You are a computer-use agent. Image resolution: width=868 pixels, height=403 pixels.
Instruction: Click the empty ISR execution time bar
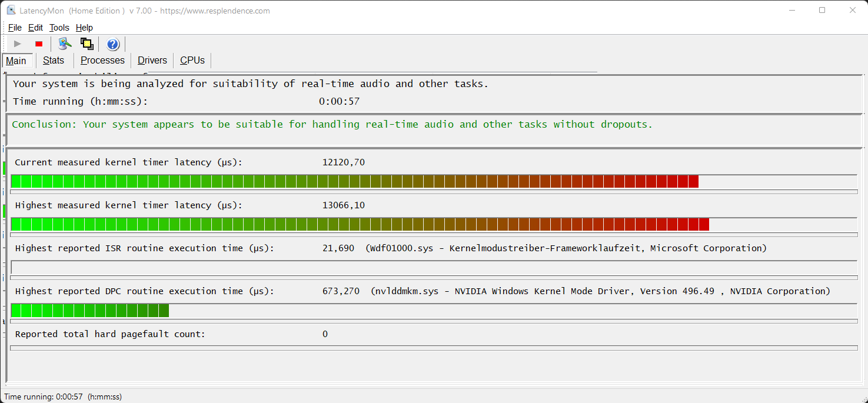pyautogui.click(x=434, y=268)
